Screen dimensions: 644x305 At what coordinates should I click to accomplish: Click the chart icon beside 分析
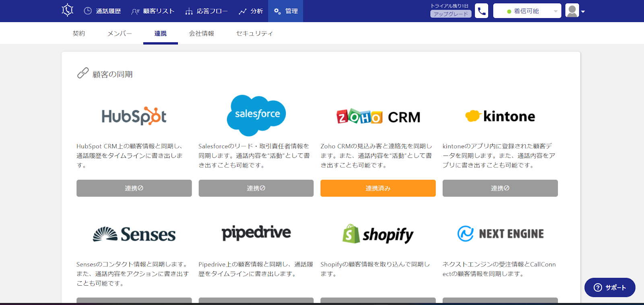pyautogui.click(x=242, y=11)
